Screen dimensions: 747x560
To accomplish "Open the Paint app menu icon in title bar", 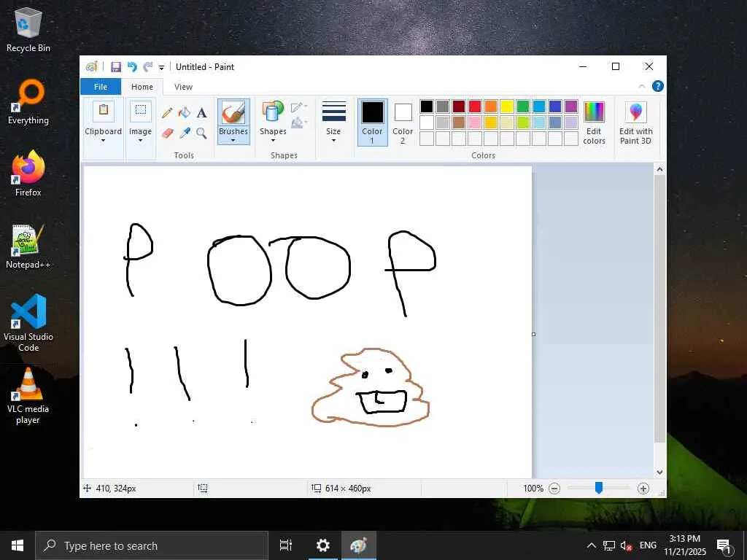I will point(91,67).
